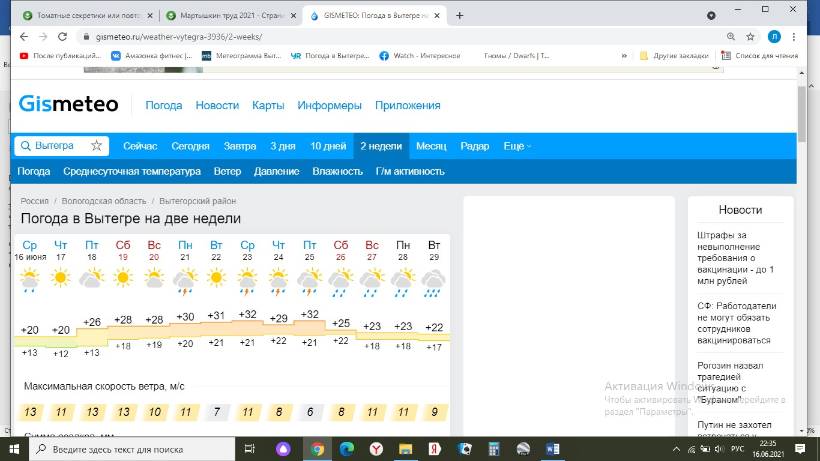Go forward in browser history
This screenshot has width=820, height=461.
pos(43,37)
